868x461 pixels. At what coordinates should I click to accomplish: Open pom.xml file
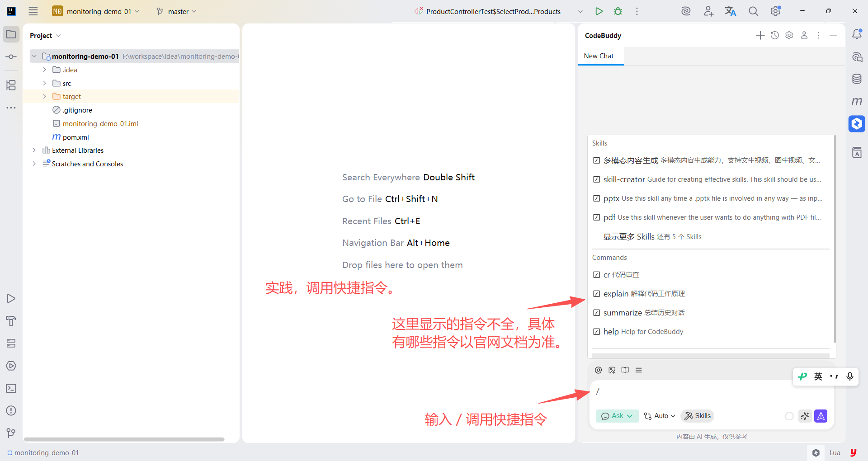pyautogui.click(x=76, y=137)
